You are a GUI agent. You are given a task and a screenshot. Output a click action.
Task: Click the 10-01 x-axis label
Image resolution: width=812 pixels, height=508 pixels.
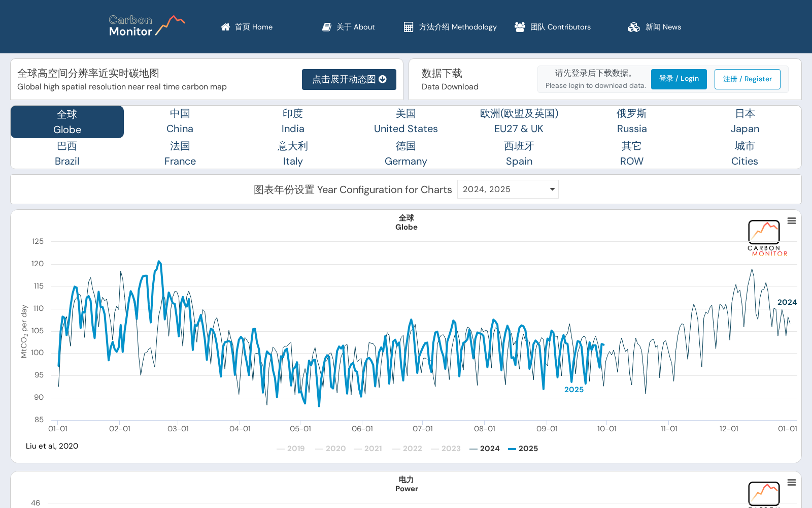tap(607, 429)
